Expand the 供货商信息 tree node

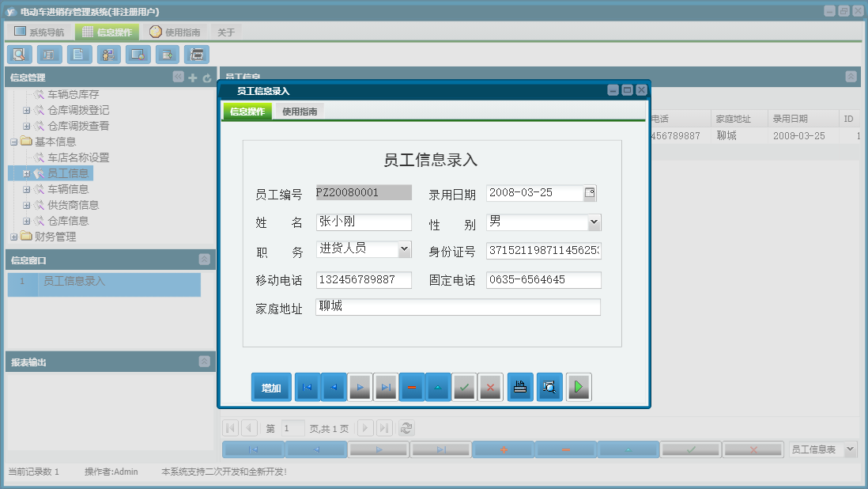click(x=26, y=206)
